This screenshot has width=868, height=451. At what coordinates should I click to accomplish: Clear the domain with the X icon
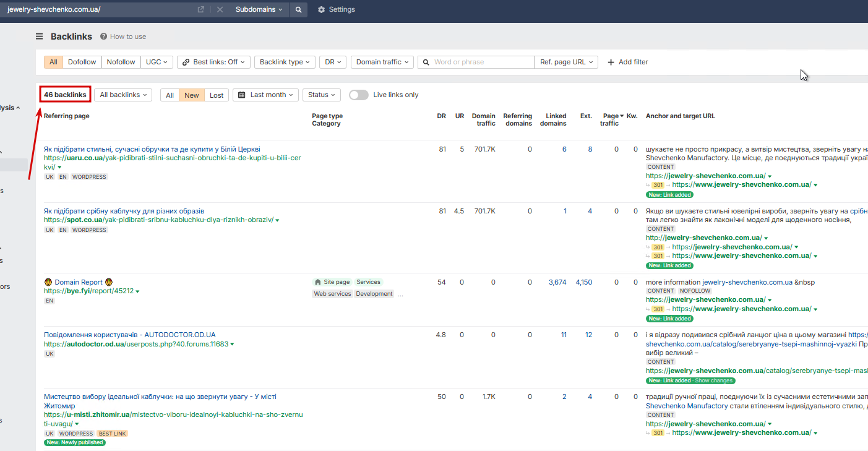(x=220, y=10)
